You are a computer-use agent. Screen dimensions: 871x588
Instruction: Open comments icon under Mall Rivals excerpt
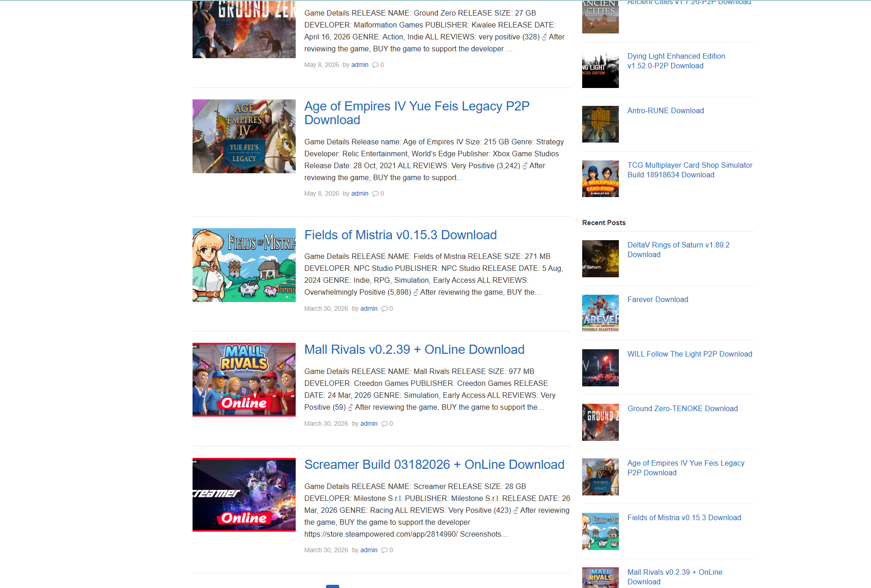(x=385, y=424)
